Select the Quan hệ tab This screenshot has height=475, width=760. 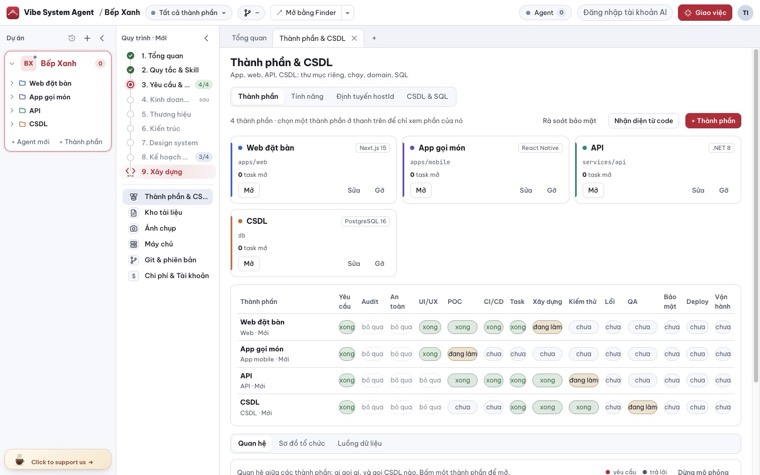tap(252, 443)
